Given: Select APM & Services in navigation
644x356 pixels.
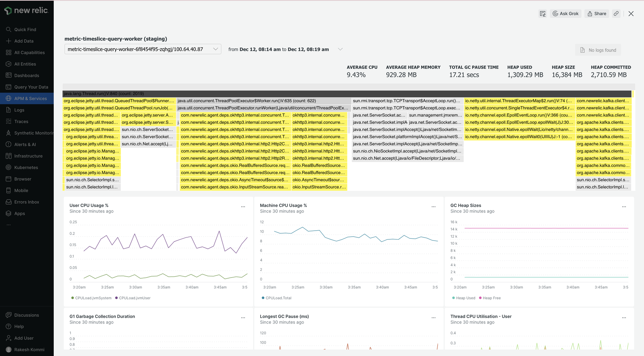Looking at the screenshot, I should pos(30,99).
